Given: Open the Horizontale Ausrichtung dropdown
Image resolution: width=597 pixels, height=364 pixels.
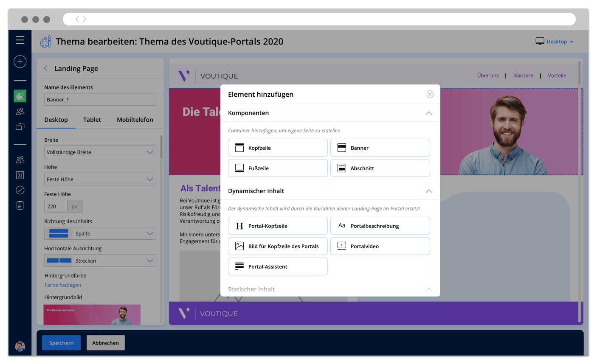Looking at the screenshot, I should pyautogui.click(x=100, y=260).
